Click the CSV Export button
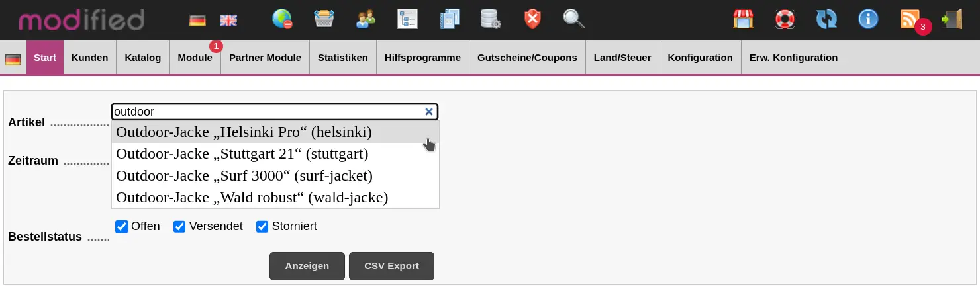Screen dimensions: 980x289 [x=391, y=266]
